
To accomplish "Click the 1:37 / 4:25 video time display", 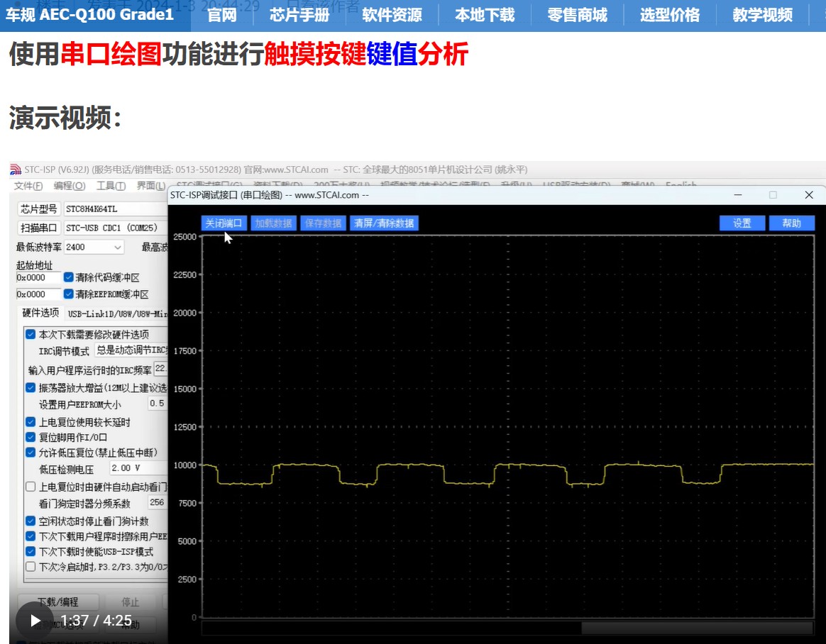I will 96,621.
